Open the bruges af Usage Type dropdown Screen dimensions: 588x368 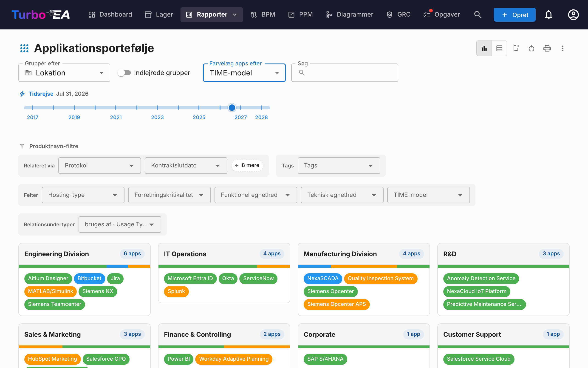pos(120,224)
